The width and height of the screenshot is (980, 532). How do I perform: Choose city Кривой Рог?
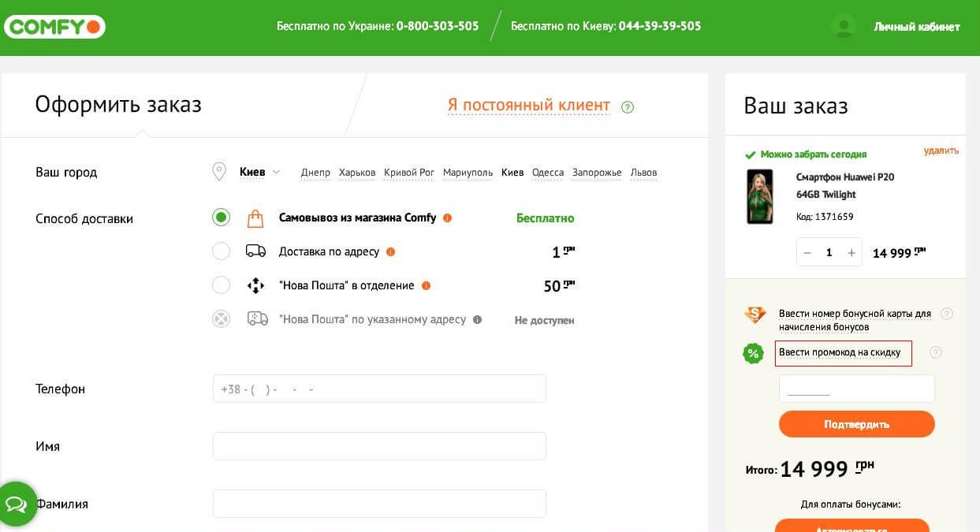pos(409,173)
